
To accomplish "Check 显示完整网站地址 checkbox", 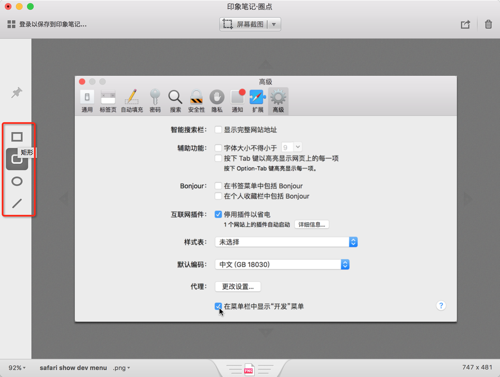I will [x=218, y=130].
